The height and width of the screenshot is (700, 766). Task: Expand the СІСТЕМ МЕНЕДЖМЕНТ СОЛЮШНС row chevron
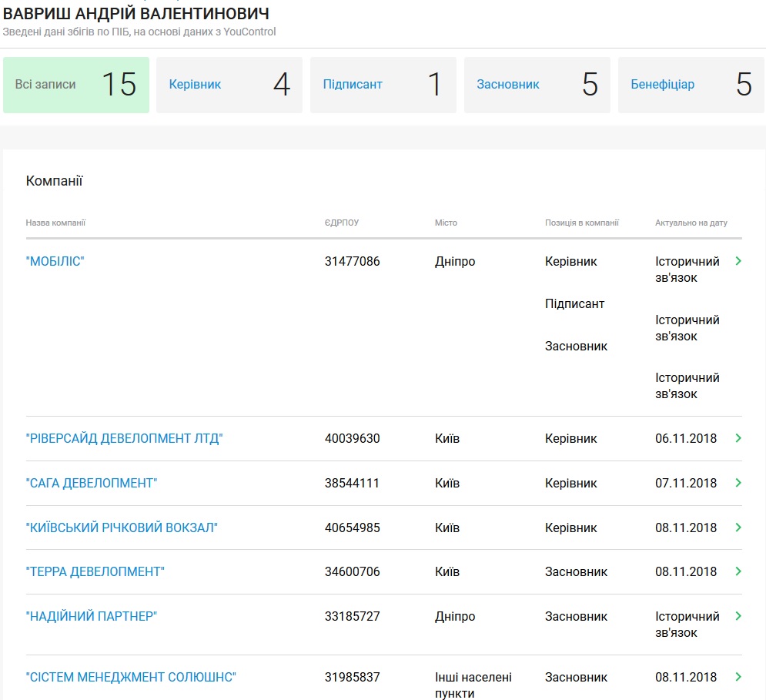coord(738,677)
